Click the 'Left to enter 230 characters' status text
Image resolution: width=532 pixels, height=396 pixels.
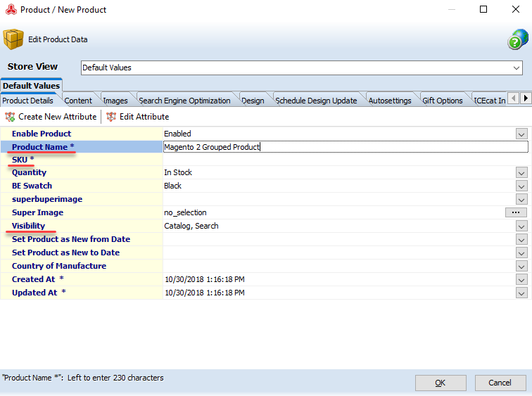point(115,378)
